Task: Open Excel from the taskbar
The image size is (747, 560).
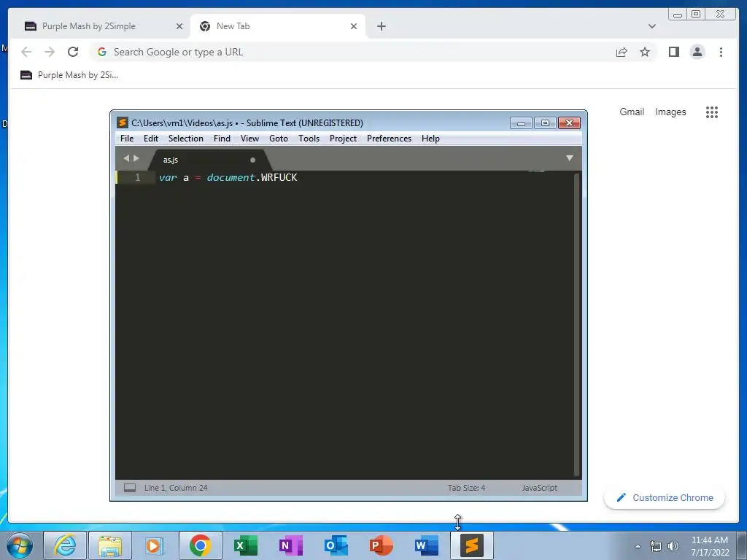Action: tap(245, 545)
